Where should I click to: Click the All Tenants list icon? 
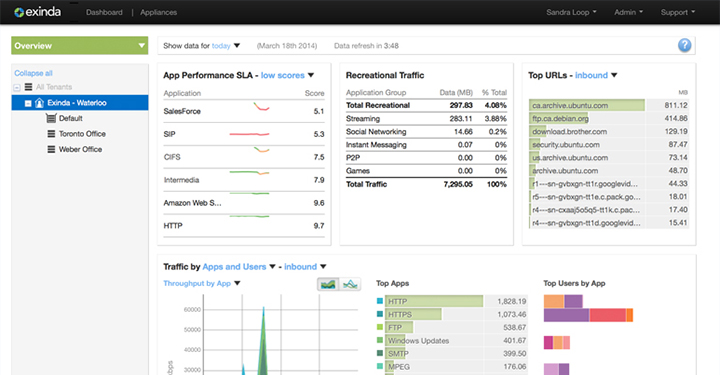pos(28,87)
